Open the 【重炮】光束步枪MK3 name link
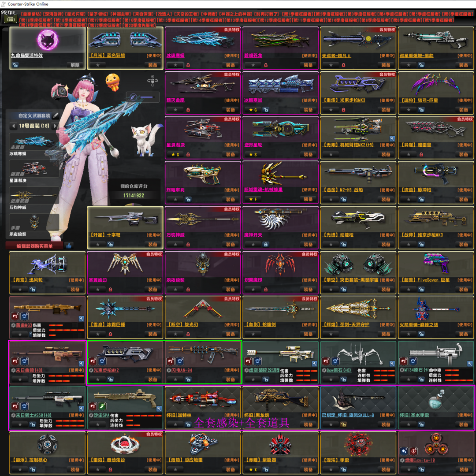The image size is (476, 476). [x=344, y=100]
